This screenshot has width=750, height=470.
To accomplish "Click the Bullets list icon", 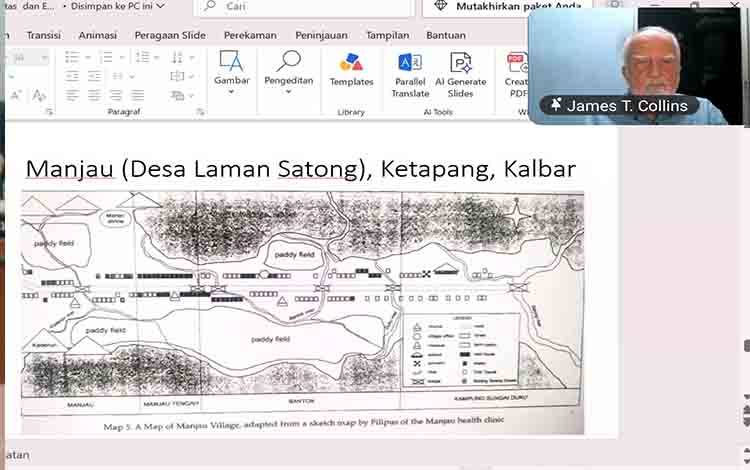I will click(72, 57).
